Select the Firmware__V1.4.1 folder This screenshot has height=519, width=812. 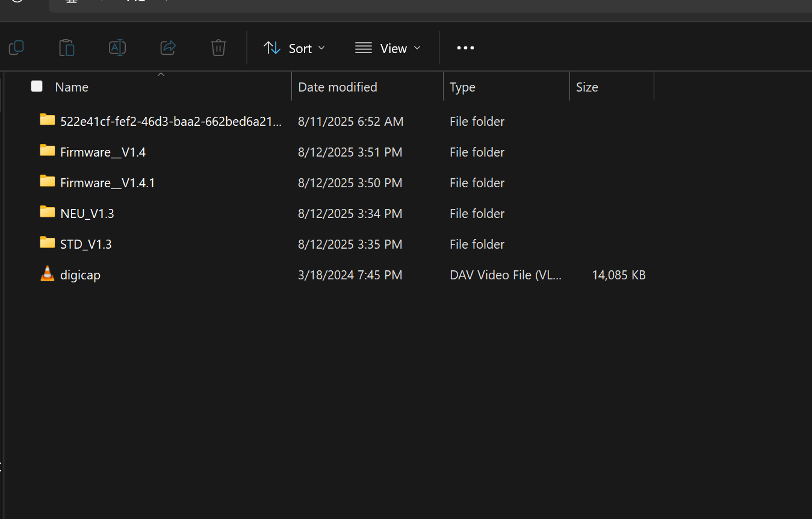coord(108,183)
